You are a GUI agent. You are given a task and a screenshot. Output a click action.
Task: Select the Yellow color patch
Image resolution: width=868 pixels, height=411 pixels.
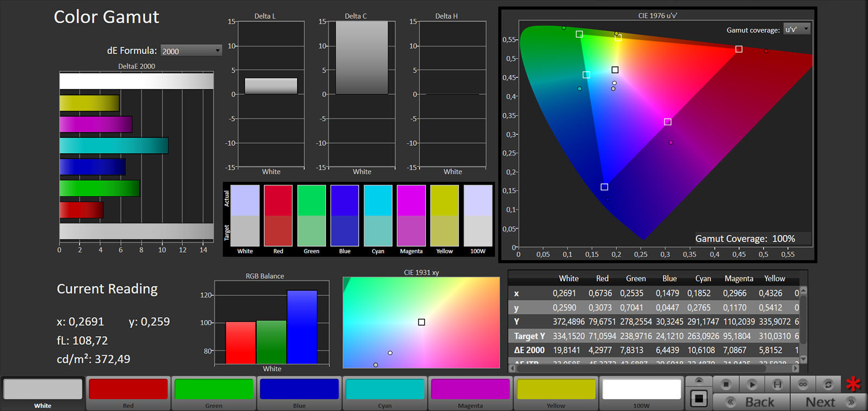(x=556, y=389)
